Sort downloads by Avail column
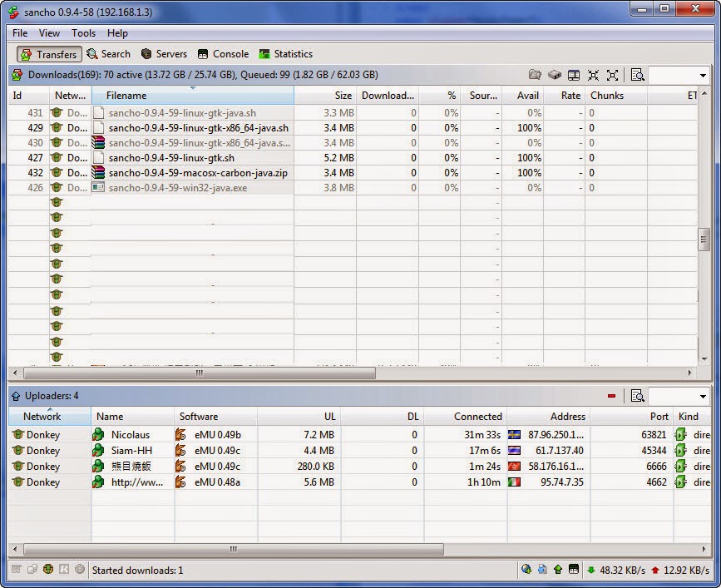 (523, 95)
